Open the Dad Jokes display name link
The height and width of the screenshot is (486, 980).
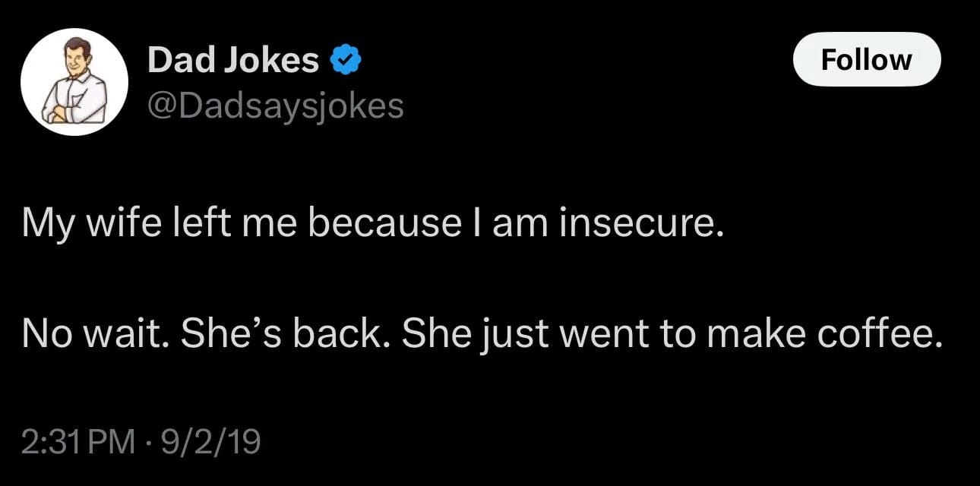click(x=232, y=61)
